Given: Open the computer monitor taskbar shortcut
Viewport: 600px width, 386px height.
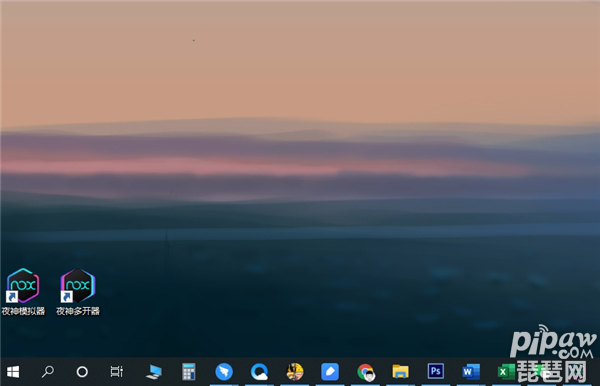Looking at the screenshot, I should 154,372.
